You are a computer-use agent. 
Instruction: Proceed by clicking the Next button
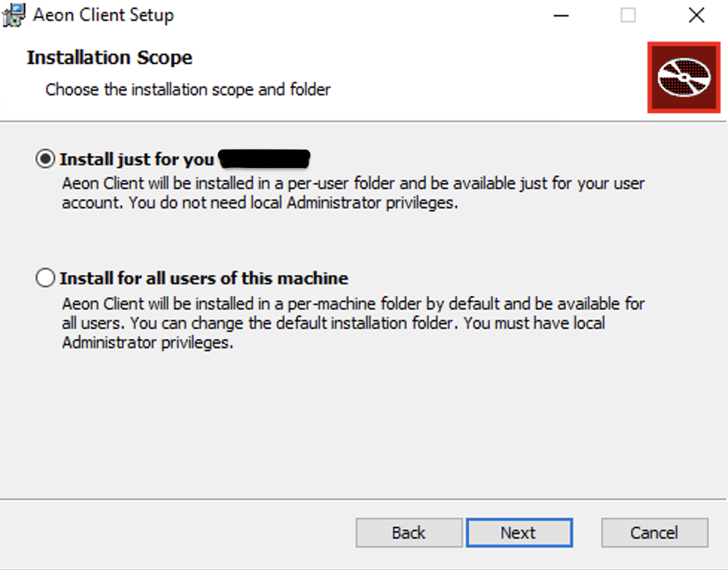[519, 533]
